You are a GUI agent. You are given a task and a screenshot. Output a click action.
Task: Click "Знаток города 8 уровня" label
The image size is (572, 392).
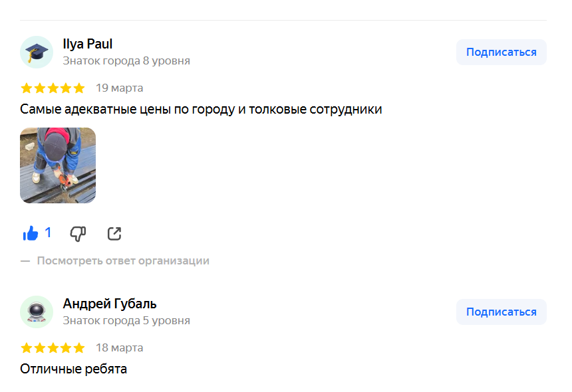point(126,61)
